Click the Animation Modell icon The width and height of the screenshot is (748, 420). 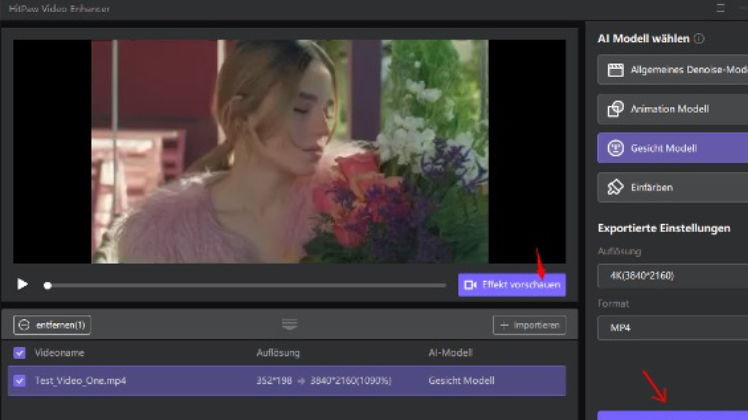[x=614, y=109]
